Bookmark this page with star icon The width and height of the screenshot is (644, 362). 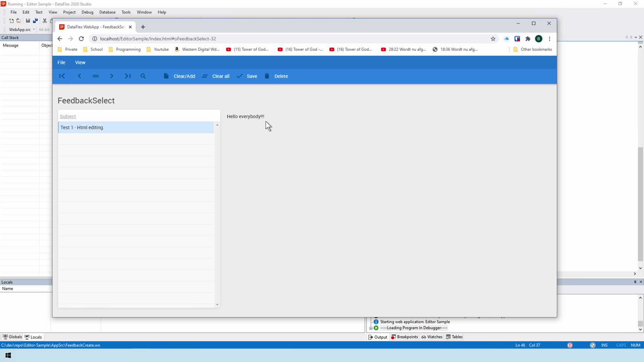click(x=493, y=39)
